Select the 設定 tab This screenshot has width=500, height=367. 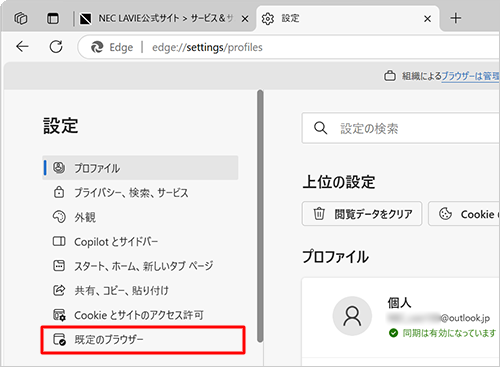pyautogui.click(x=347, y=18)
